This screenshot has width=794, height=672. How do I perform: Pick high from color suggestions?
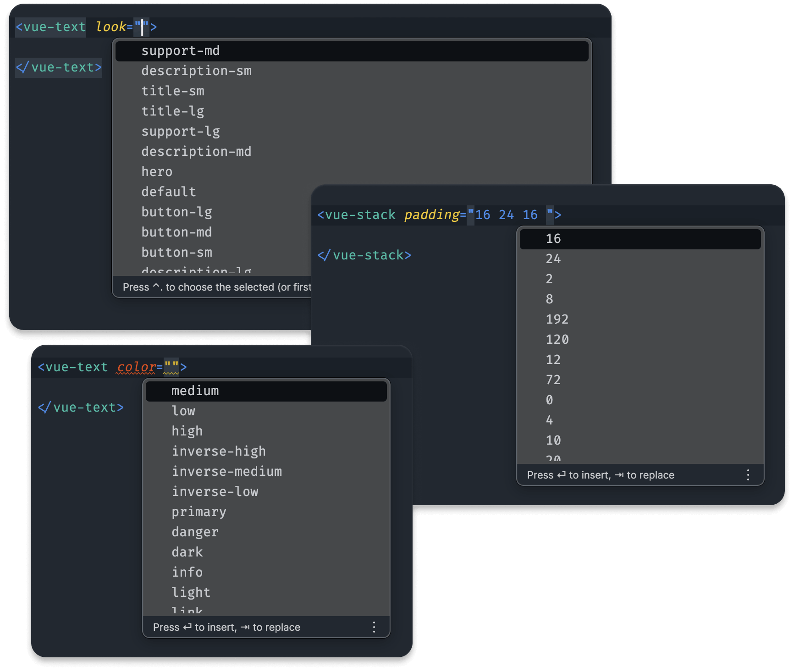click(266, 431)
